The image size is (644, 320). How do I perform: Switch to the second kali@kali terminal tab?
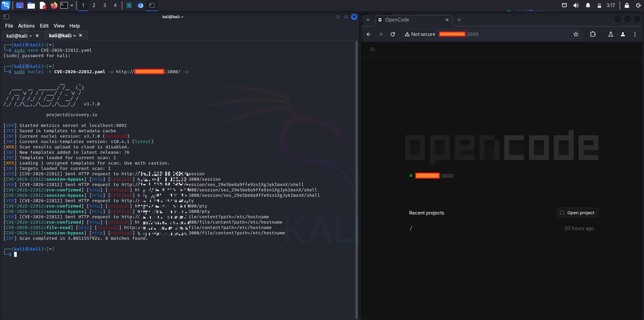click(61, 35)
